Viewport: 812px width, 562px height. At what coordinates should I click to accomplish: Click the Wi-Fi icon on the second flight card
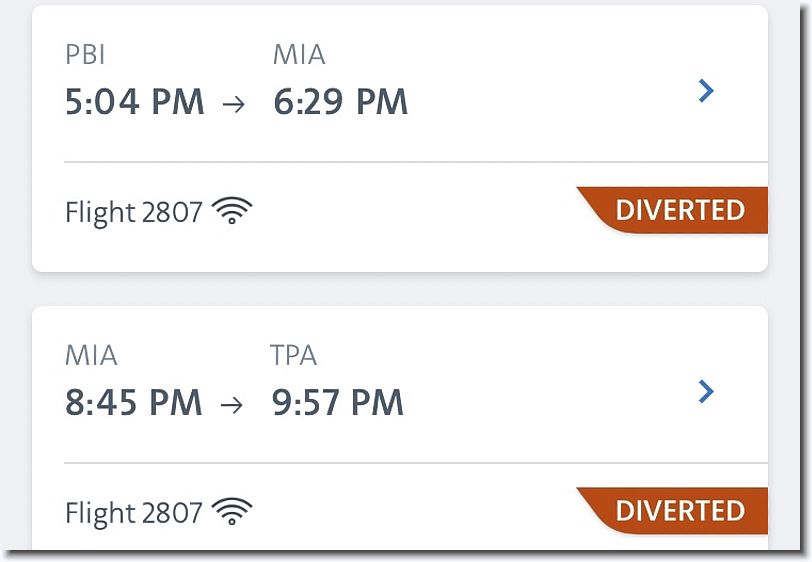pyautogui.click(x=232, y=511)
